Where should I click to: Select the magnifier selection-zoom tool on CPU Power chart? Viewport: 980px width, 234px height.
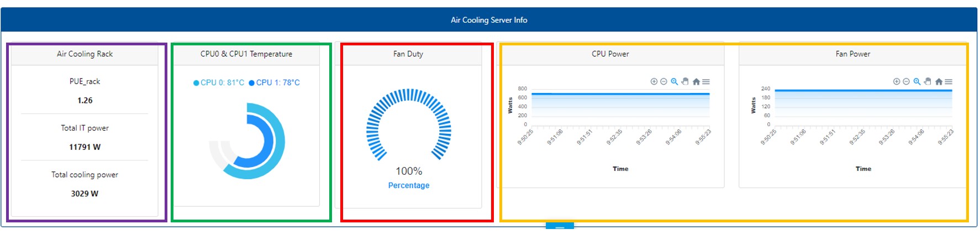pos(675,81)
